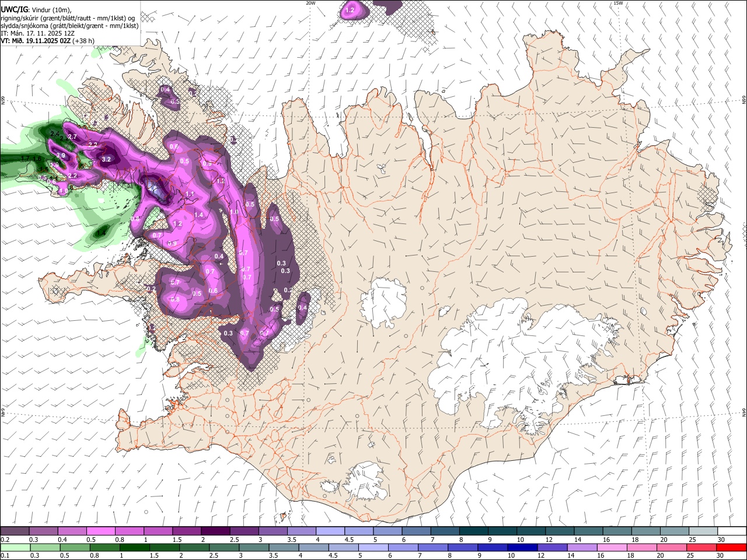The width and height of the screenshot is (747, 560).
Task: Click the '2.7' precipitation value on the map
Action: [72, 136]
